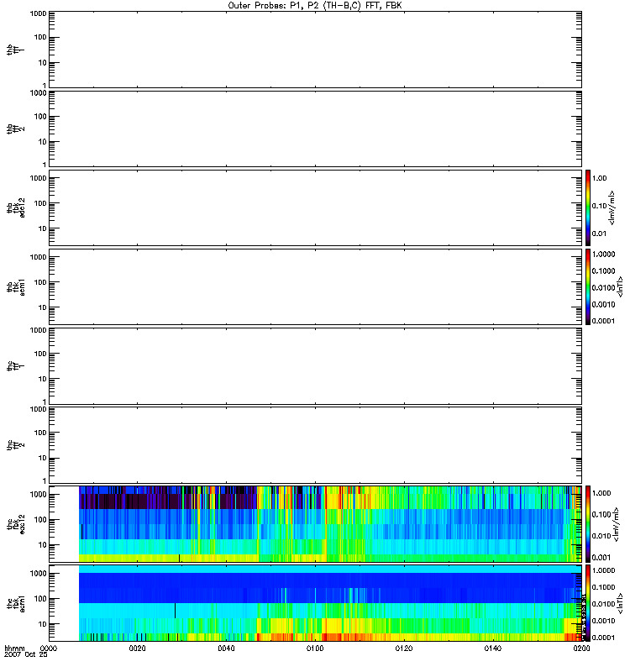Click the empty thb fbk scm1 plot panel

pyautogui.click(x=315, y=286)
